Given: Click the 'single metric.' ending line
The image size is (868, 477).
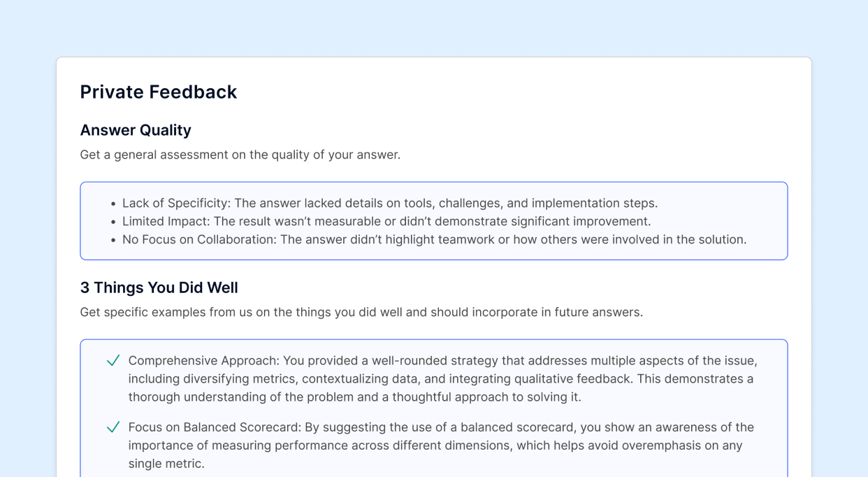Looking at the screenshot, I should [x=166, y=464].
